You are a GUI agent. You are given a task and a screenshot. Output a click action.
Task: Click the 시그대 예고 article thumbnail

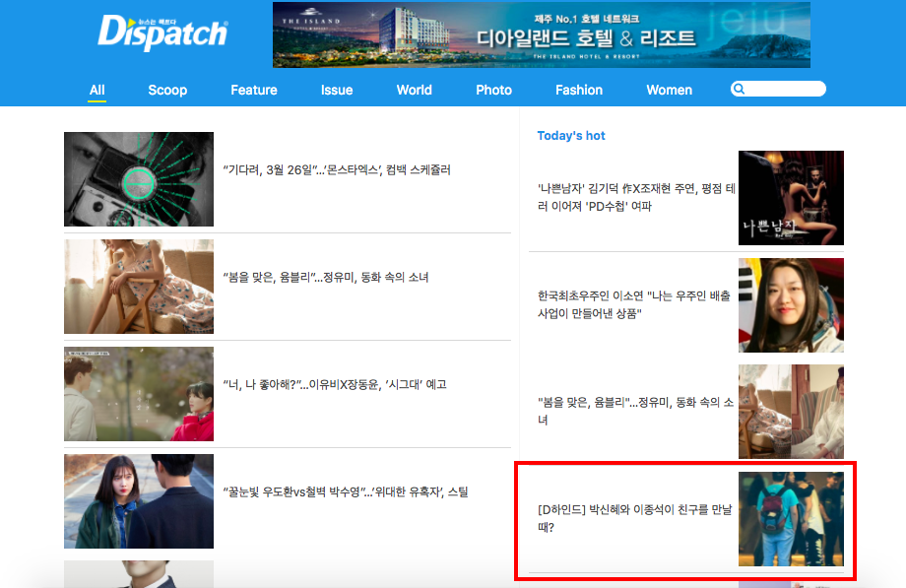(139, 394)
